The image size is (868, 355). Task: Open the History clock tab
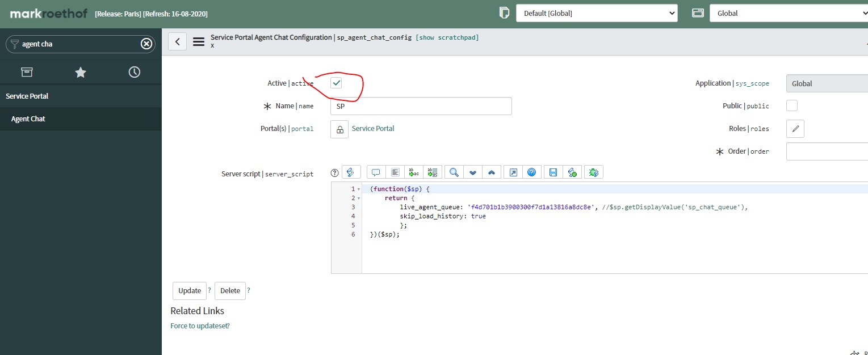coord(135,72)
